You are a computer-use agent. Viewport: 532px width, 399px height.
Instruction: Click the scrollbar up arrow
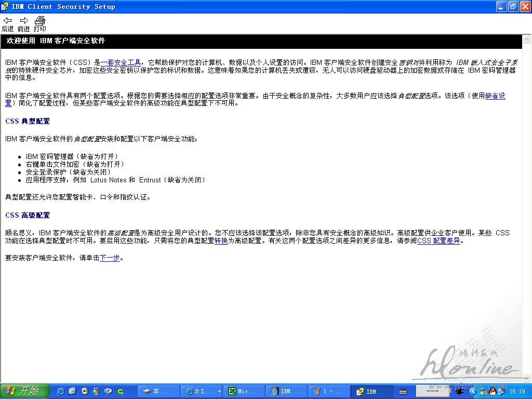coord(527,39)
